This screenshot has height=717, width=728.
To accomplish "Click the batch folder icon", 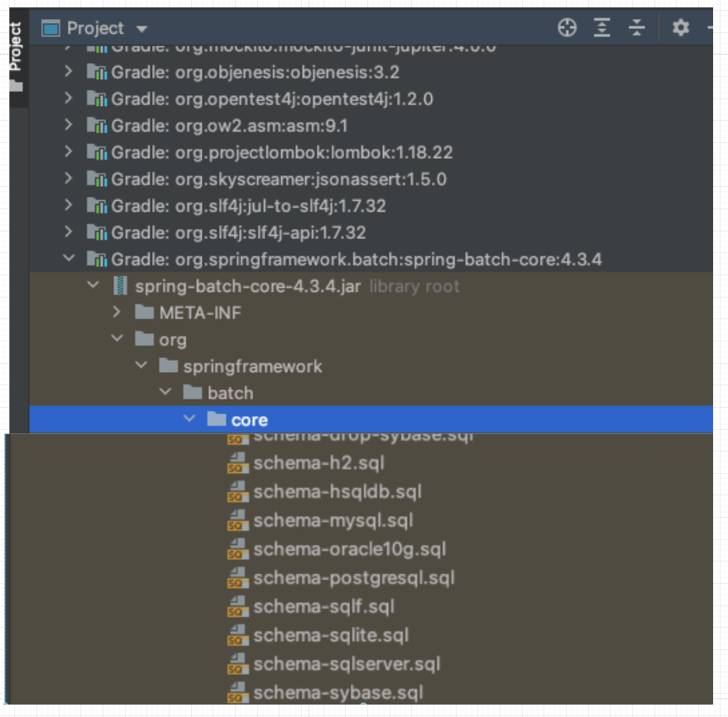I will [x=192, y=392].
